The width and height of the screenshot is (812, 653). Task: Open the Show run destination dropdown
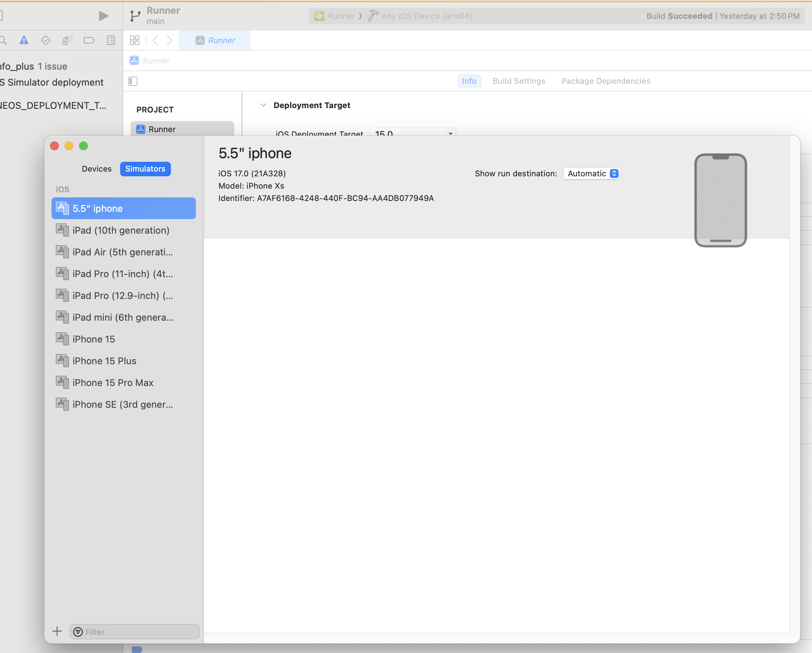click(591, 174)
